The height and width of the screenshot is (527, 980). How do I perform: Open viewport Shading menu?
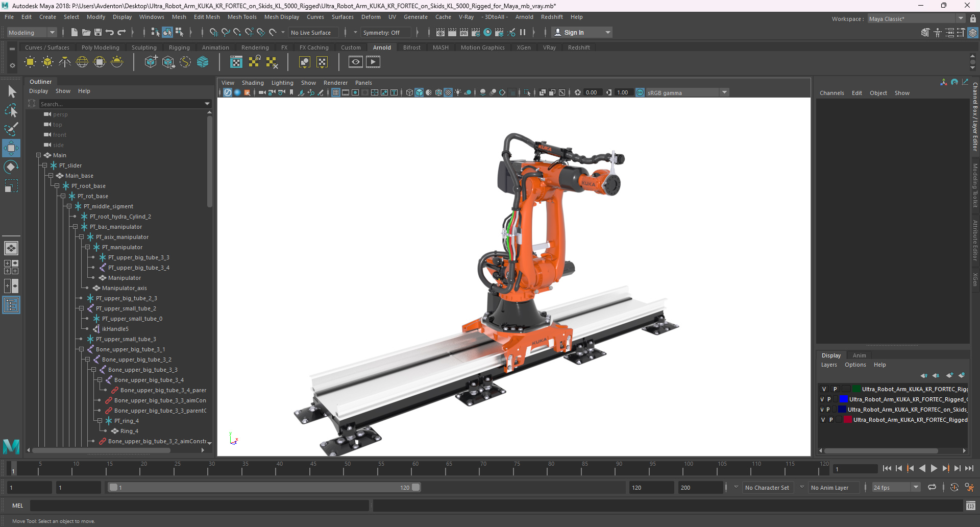(253, 83)
